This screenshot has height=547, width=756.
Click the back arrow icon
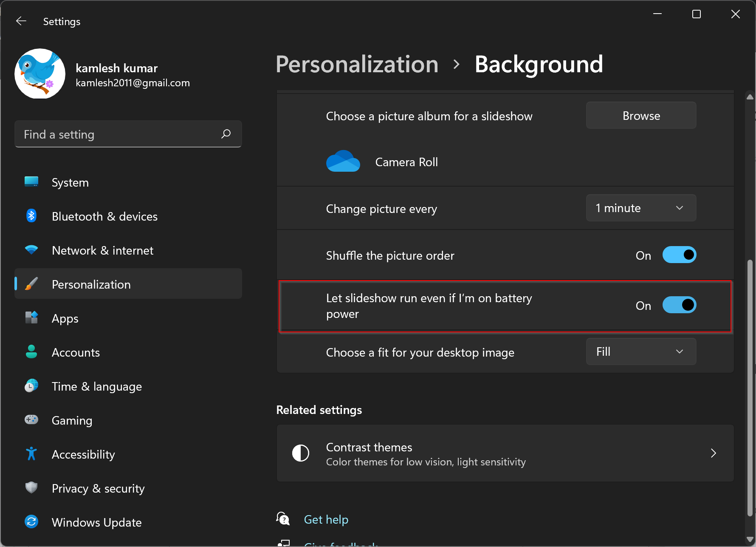(21, 21)
